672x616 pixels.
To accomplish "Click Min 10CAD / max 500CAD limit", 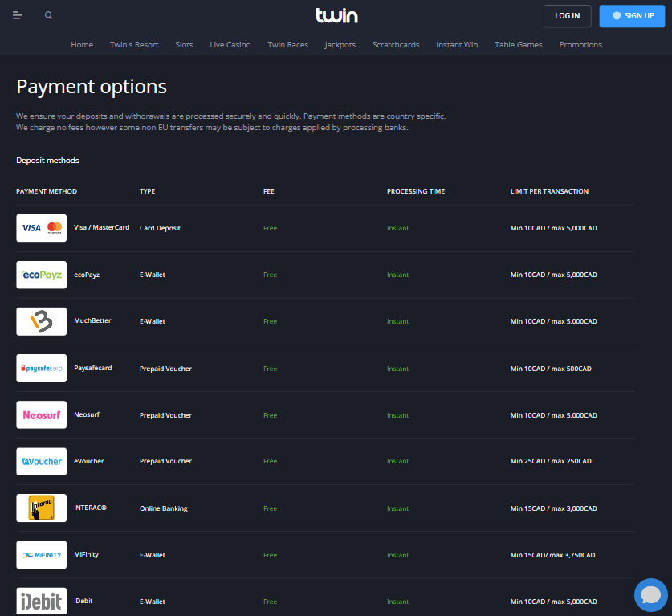I will tap(551, 369).
